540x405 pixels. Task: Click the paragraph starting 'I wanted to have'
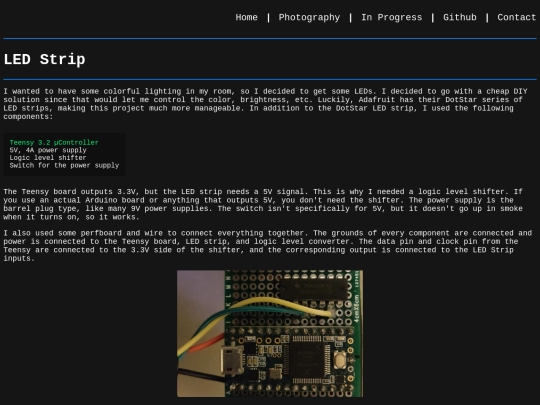coord(266,104)
